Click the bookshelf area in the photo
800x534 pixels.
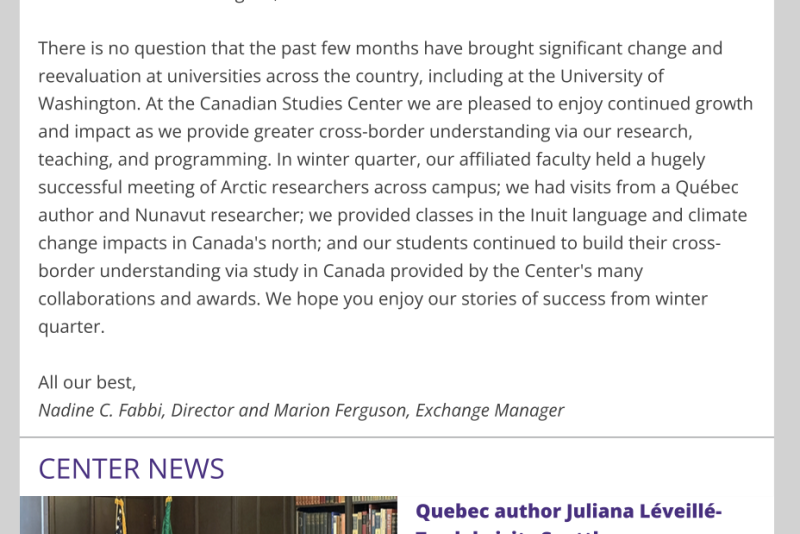pyautogui.click(x=346, y=515)
